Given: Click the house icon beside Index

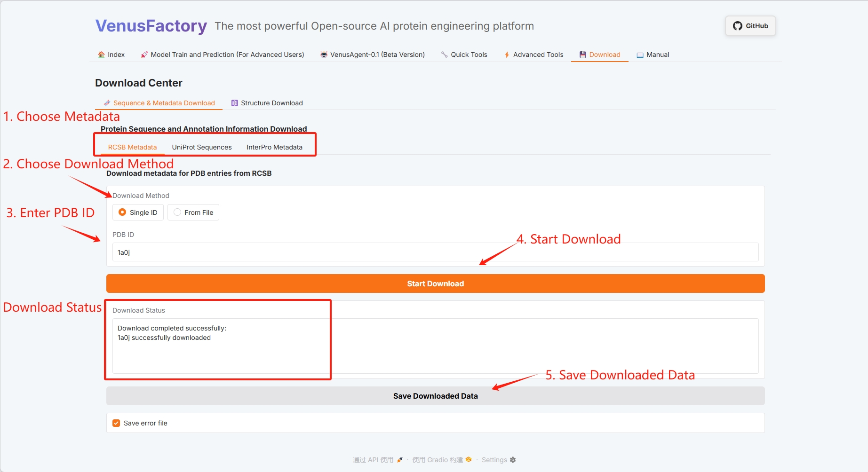Looking at the screenshot, I should (x=101, y=55).
